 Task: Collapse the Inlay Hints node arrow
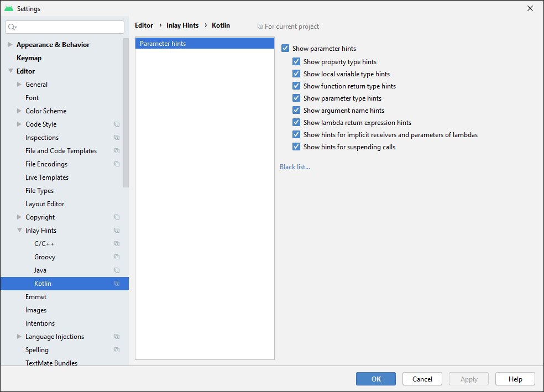pyautogui.click(x=19, y=230)
